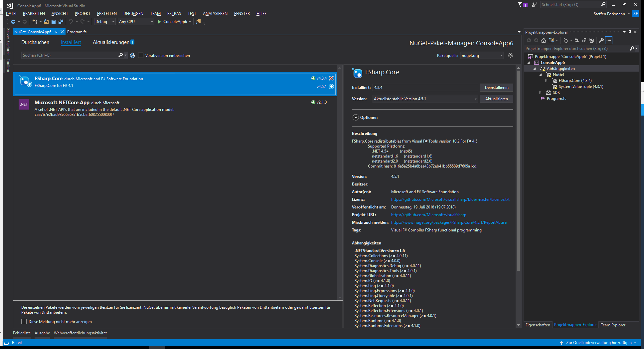
Task: Expand FSharp.Core (4.3.4) tree node
Action: 547,81
